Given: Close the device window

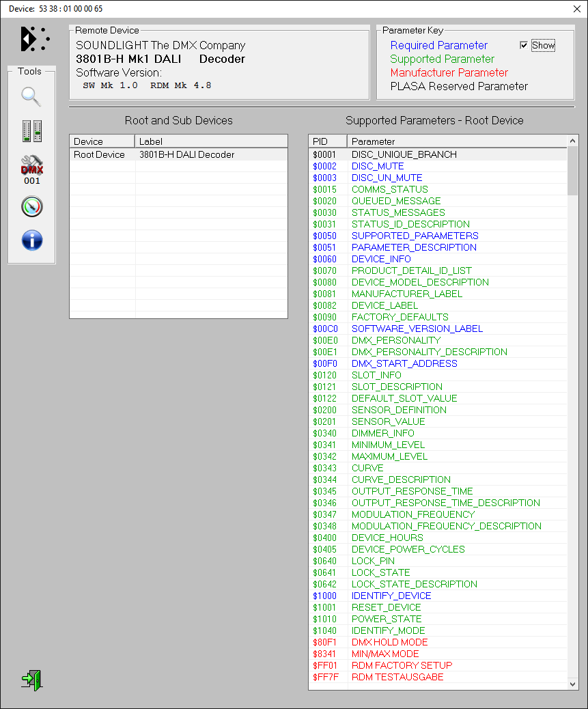Looking at the screenshot, I should [x=576, y=8].
